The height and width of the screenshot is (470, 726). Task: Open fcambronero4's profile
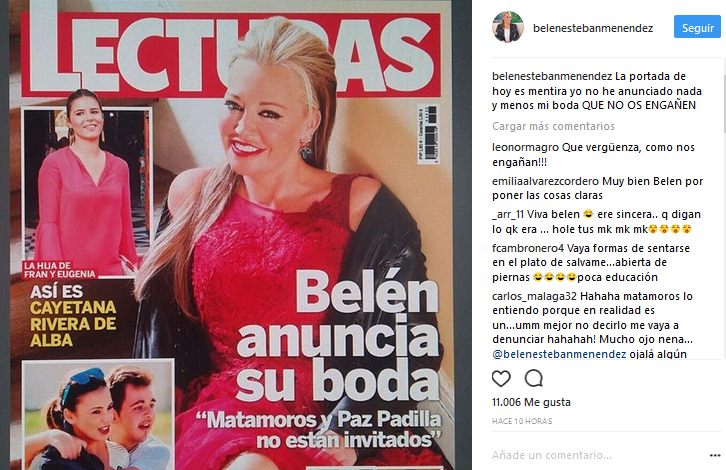coord(528,248)
